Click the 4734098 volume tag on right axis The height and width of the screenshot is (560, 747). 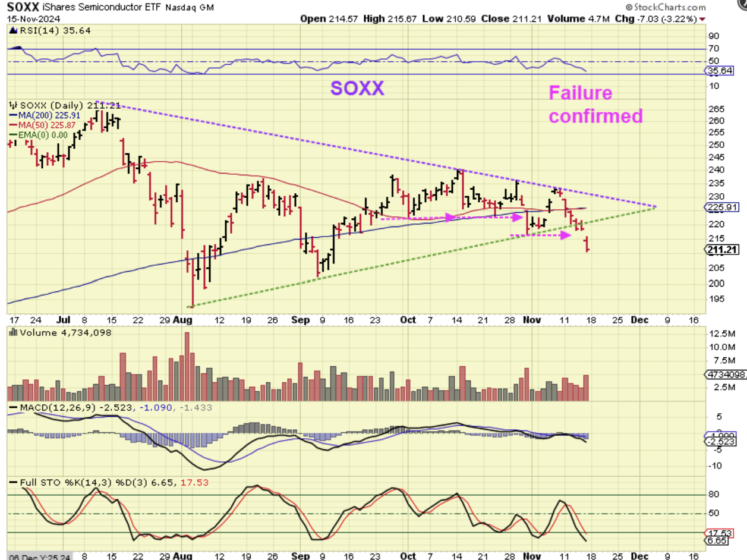click(725, 375)
